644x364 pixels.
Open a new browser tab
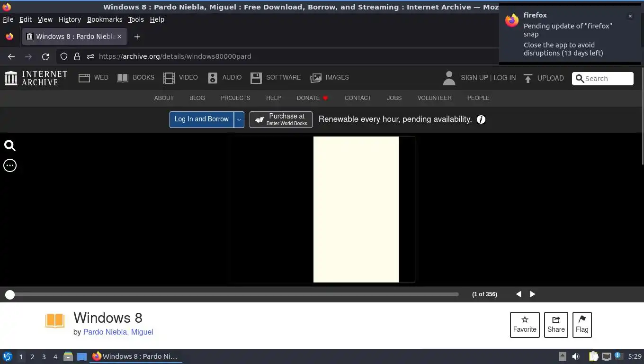click(137, 36)
